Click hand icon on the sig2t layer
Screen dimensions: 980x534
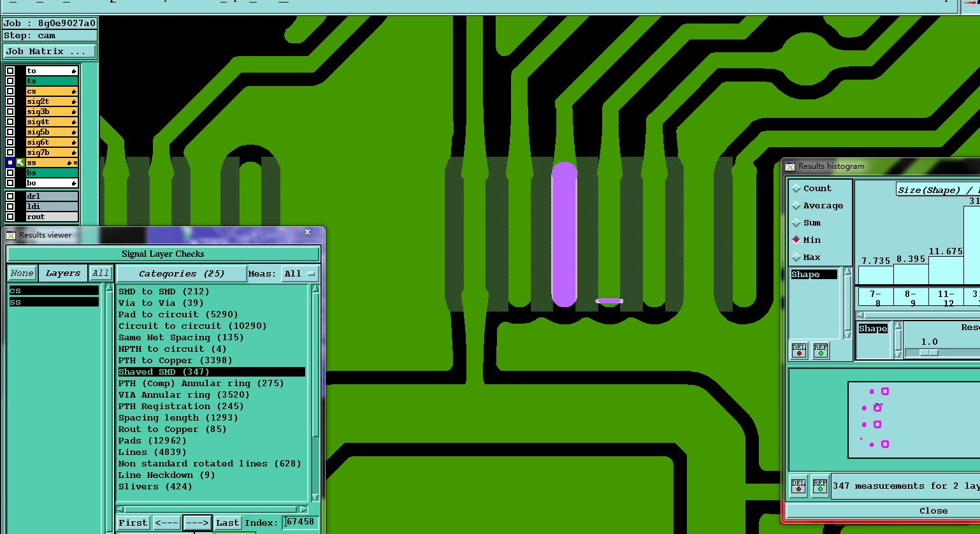74,101
